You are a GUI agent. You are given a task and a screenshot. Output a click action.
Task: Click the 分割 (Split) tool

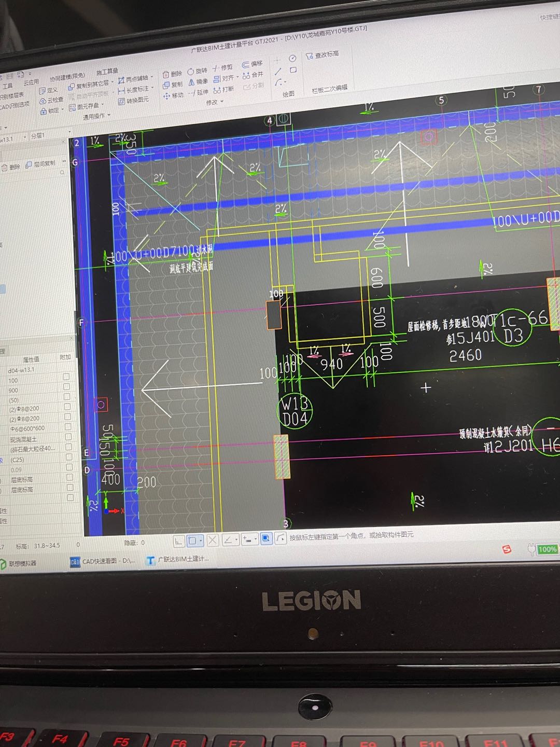click(x=254, y=86)
